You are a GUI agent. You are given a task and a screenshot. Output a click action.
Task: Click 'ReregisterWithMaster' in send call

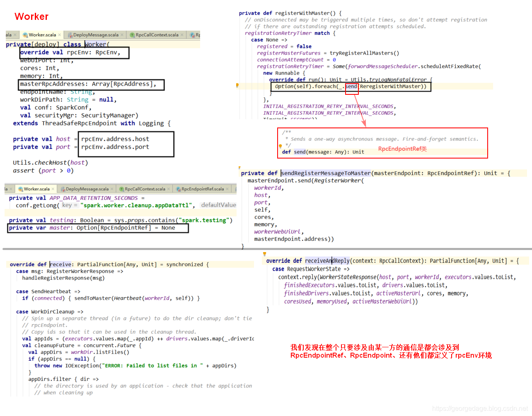click(391, 87)
